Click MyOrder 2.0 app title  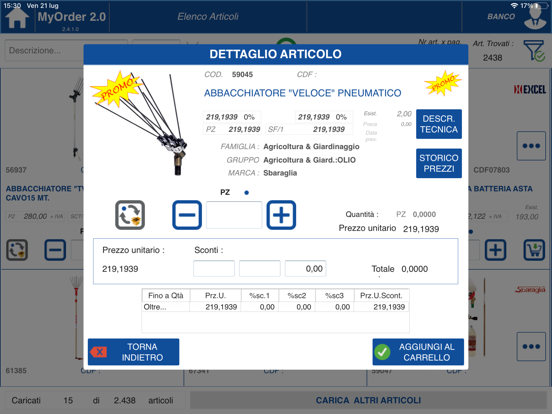pyautogui.click(x=71, y=17)
